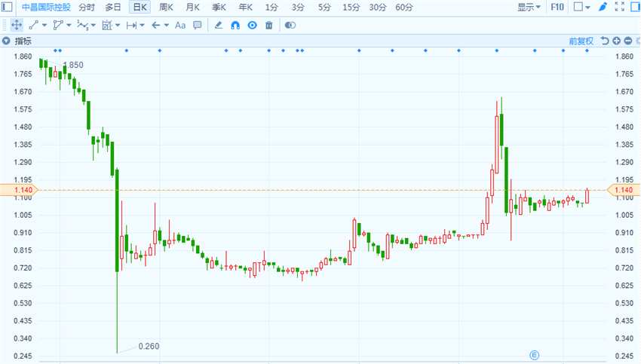This screenshot has width=641, height=364.
Task: Select the Aa text annotation tool
Action: 180,26
